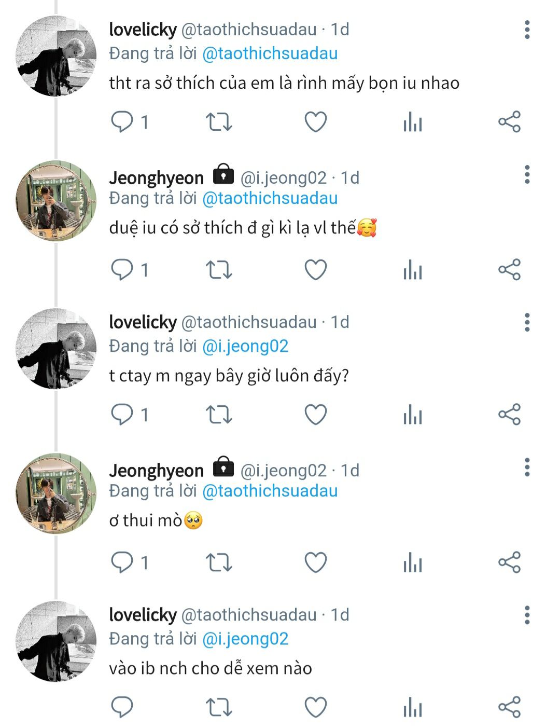Like the "ơ thui mò" tweet
This screenshot has height=728, width=560.
[x=315, y=563]
